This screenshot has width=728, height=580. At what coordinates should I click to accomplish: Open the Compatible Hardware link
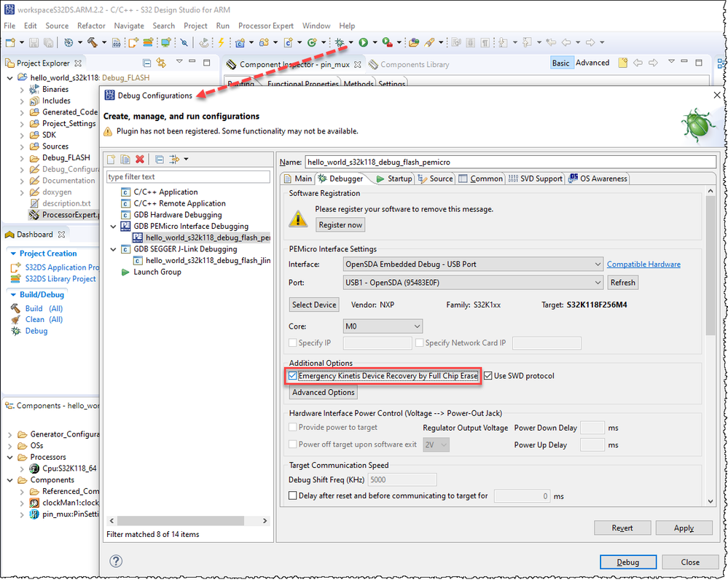[643, 264]
